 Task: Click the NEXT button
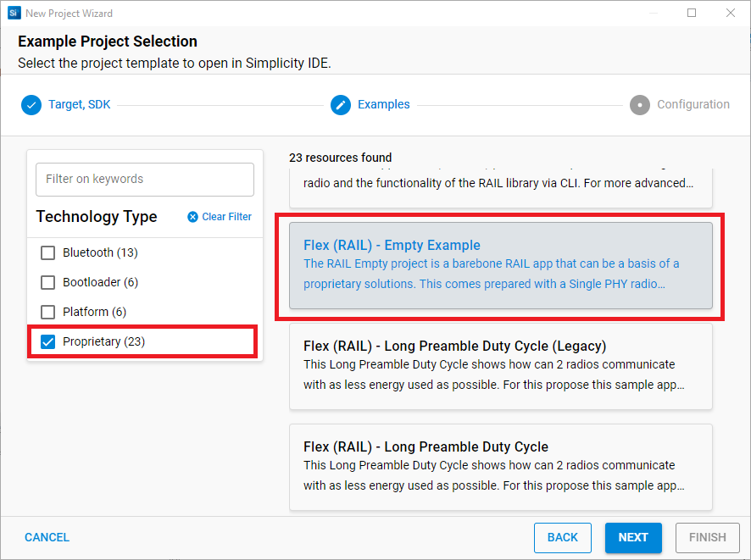[633, 537]
